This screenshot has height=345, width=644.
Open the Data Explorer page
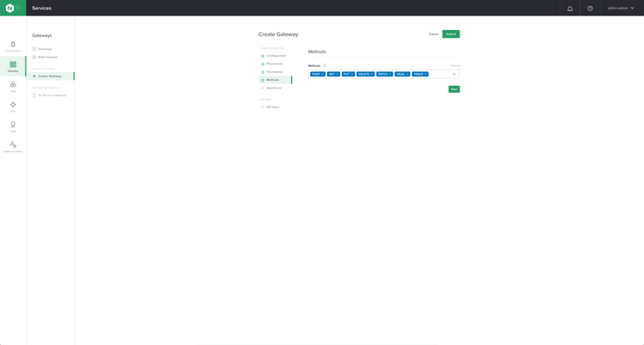tap(45, 57)
